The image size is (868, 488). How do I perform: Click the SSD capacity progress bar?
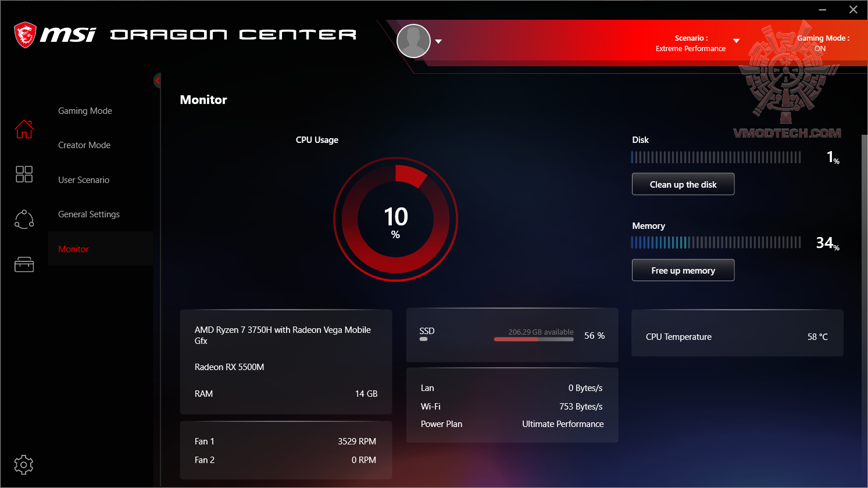[x=534, y=339]
